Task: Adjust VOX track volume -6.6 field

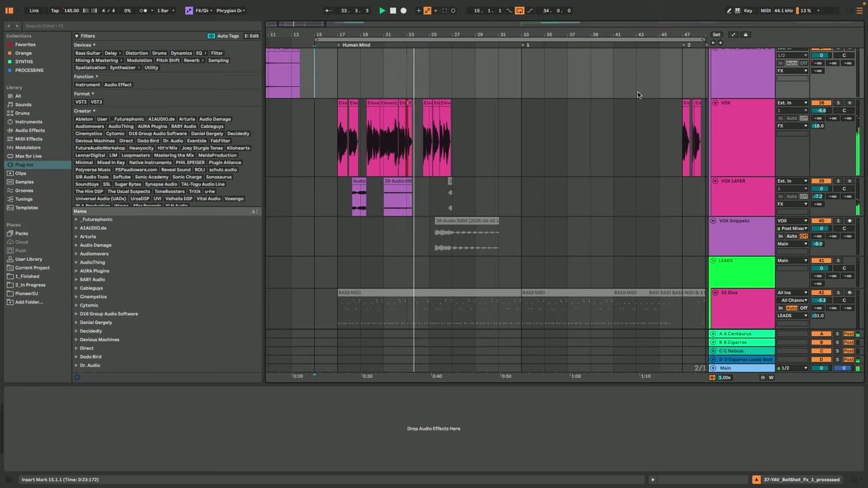Action: click(821, 110)
